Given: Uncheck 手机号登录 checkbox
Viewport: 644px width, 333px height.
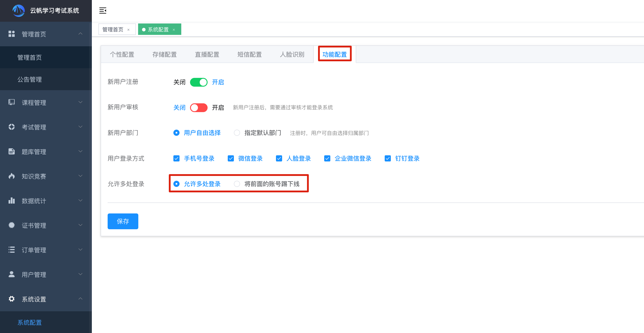Looking at the screenshot, I should [176, 158].
